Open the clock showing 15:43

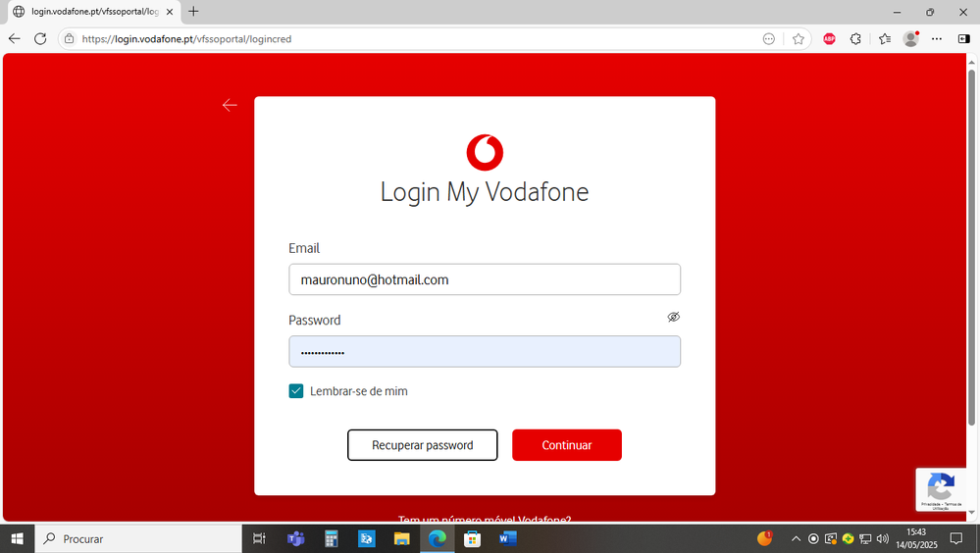click(916, 538)
